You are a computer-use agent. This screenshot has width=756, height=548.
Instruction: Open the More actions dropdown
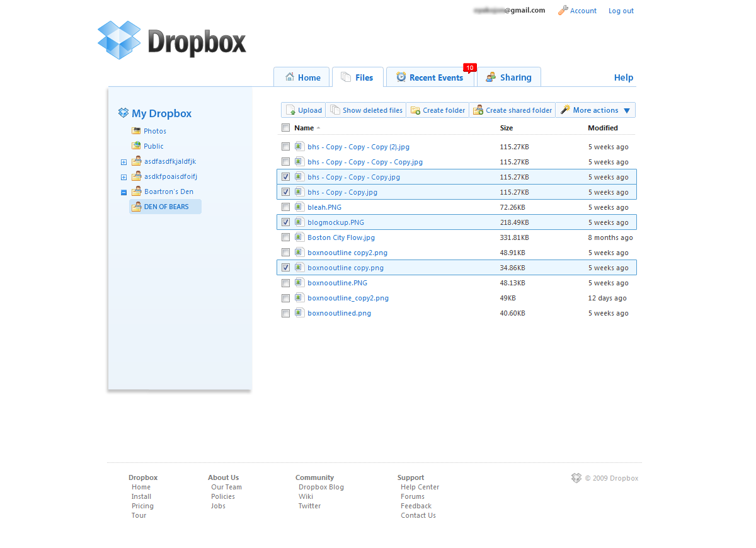point(595,110)
